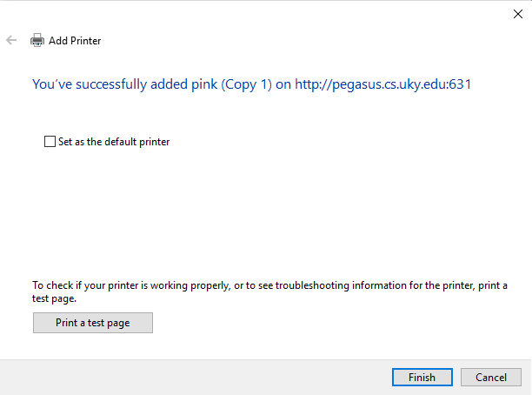532x395 pixels.
Task: Finish the Add Printer wizard
Action: pos(422,377)
